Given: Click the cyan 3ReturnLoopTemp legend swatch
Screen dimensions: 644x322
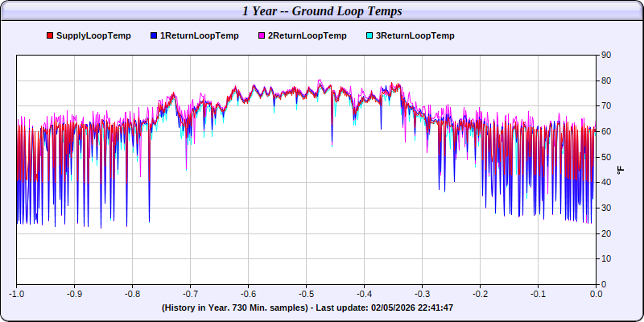Looking at the screenshot, I should (x=369, y=36).
